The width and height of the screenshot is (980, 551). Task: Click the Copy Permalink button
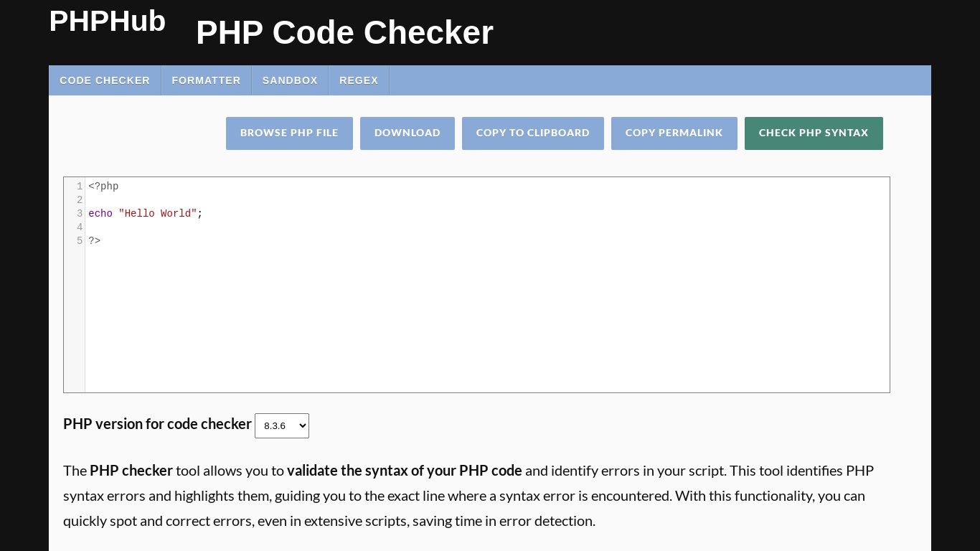pyautogui.click(x=674, y=133)
